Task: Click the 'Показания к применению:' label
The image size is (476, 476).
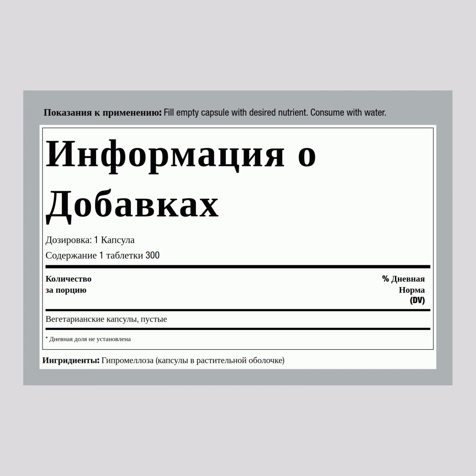Action: [x=102, y=112]
